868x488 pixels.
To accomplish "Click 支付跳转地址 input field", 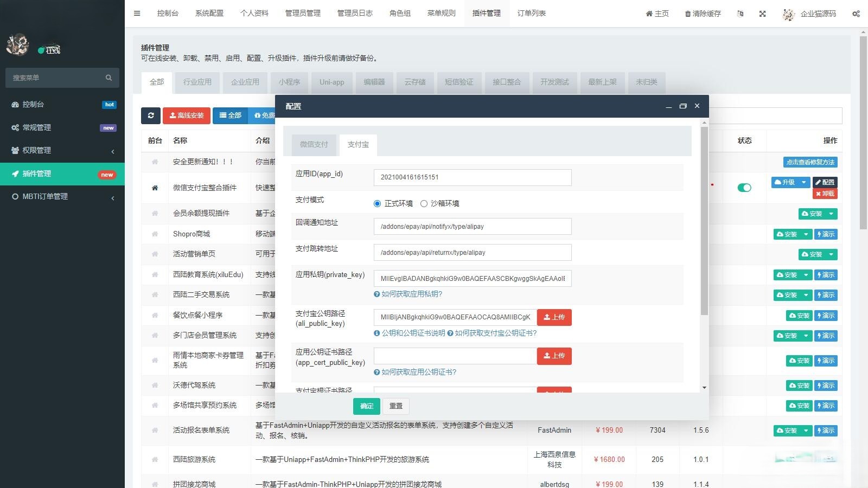I will (473, 253).
